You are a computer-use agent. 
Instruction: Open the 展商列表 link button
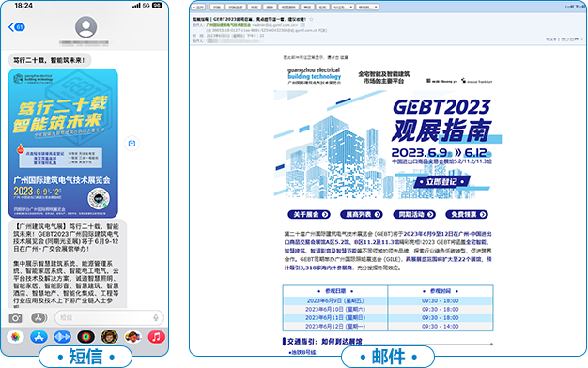(362, 214)
